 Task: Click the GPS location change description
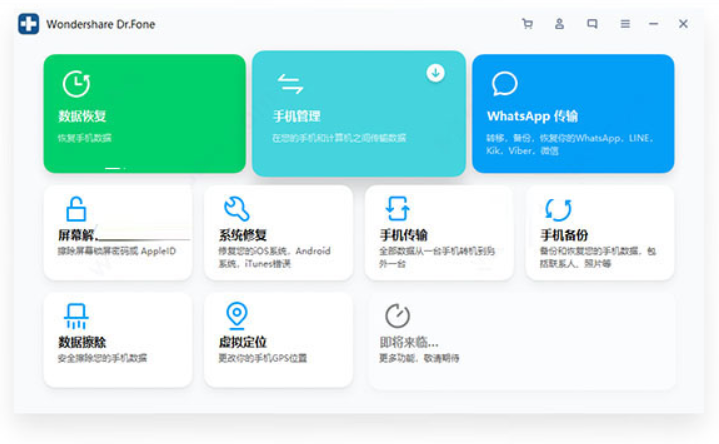point(262,358)
